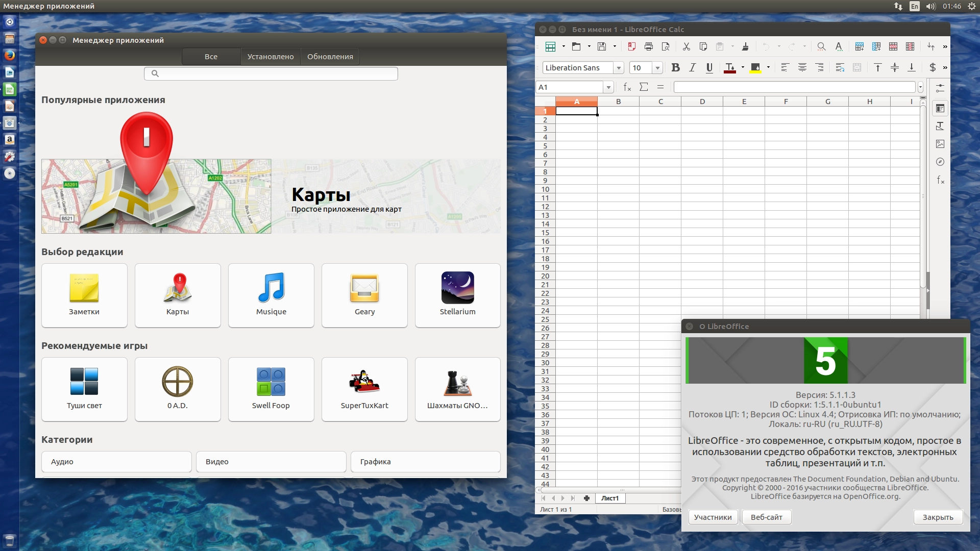
Task: Open sidebar Properties deck icon
Action: coord(940,108)
